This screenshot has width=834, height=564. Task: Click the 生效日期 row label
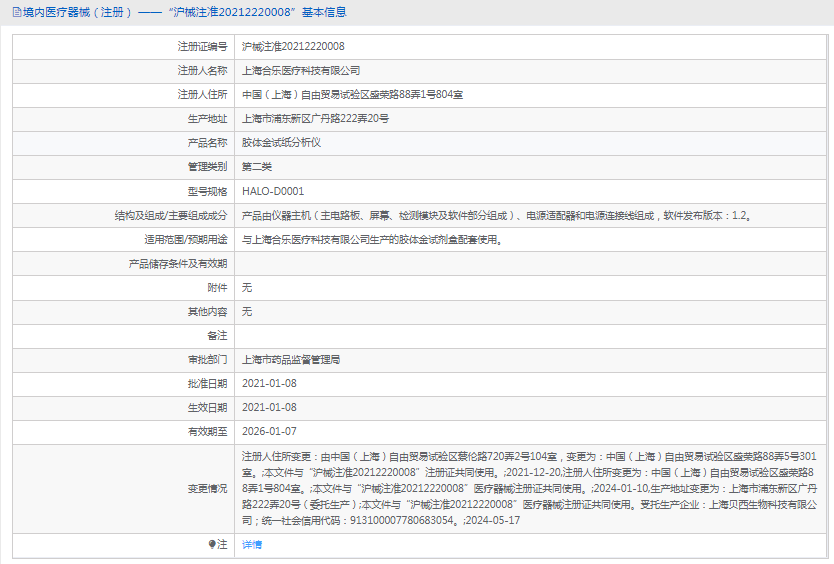[x=207, y=407]
